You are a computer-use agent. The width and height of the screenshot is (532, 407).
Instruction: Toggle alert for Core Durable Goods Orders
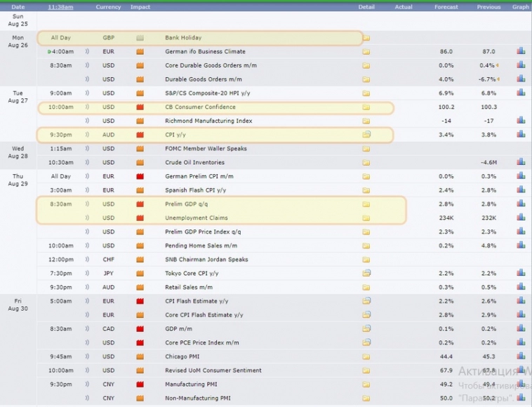[x=87, y=65]
